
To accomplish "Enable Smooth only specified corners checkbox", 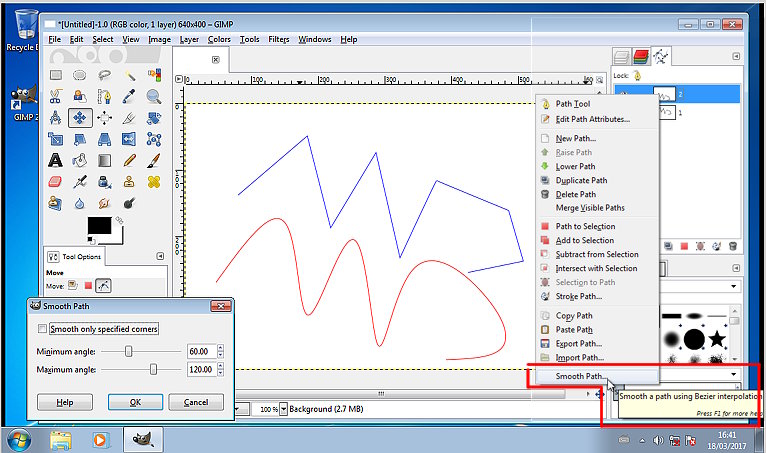I will (x=42, y=329).
